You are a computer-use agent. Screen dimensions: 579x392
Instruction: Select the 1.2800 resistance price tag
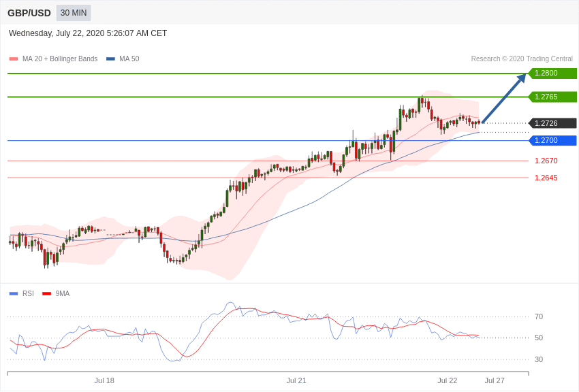coord(552,73)
